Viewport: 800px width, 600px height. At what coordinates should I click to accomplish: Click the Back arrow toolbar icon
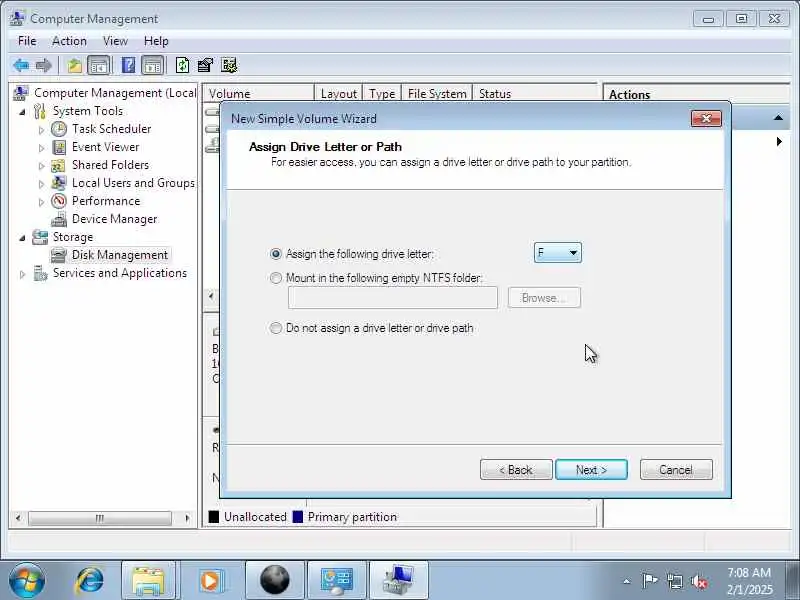pyautogui.click(x=21, y=65)
